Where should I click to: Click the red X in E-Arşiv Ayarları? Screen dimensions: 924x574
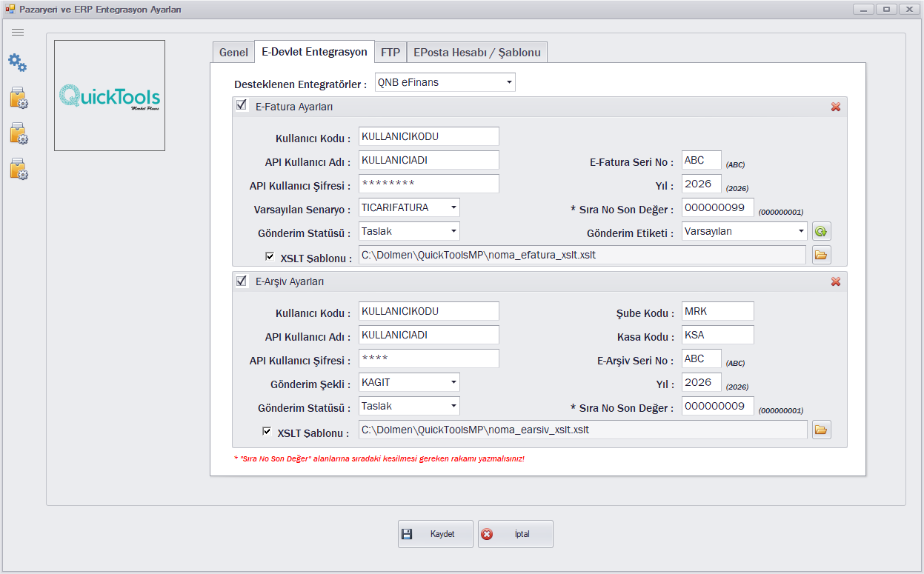[836, 281]
